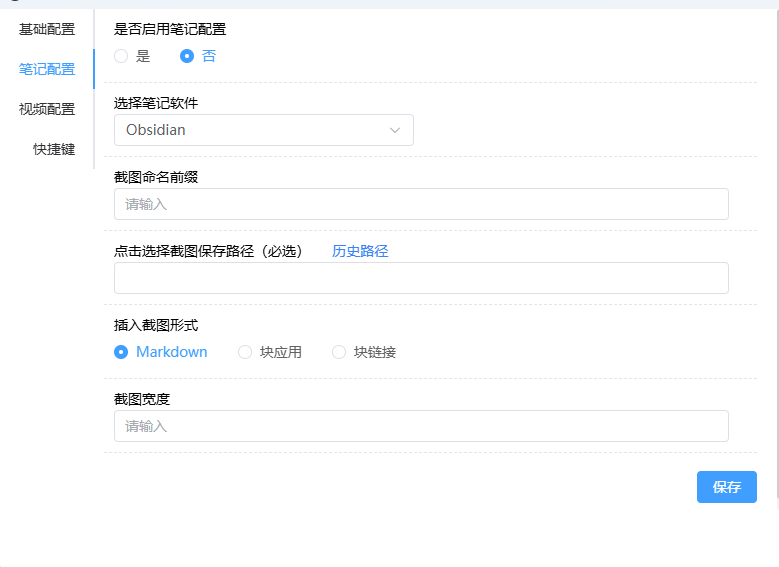Click the screenshot save path field
779x567 pixels.
tap(421, 278)
